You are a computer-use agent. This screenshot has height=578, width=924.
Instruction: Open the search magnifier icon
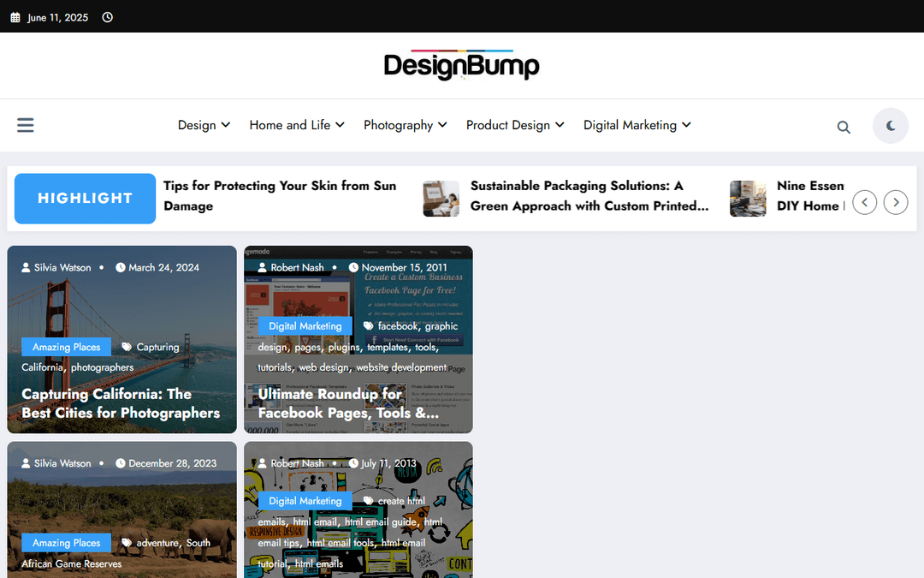pyautogui.click(x=844, y=127)
